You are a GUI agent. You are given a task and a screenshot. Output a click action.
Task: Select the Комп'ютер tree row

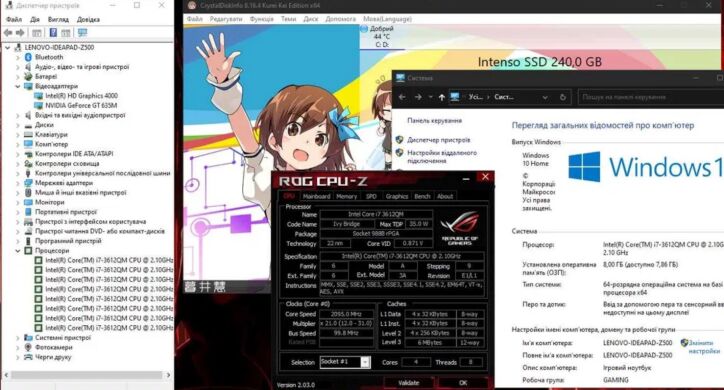click(x=51, y=144)
